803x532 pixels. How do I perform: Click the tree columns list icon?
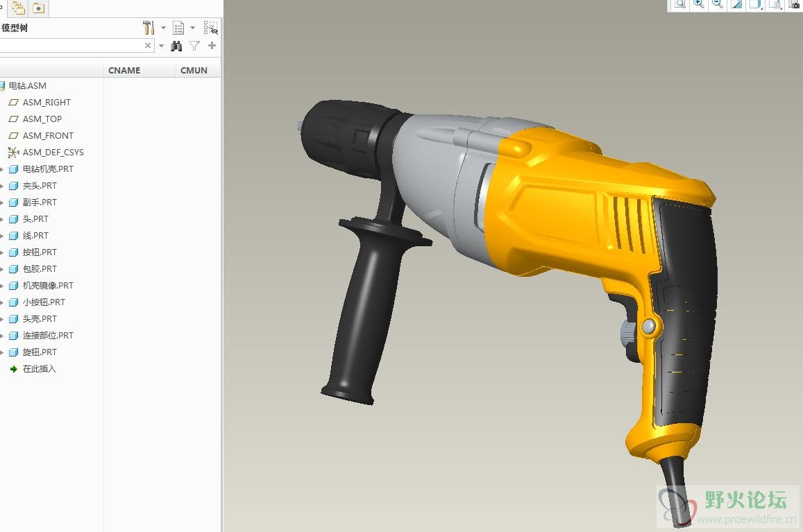tap(178, 28)
